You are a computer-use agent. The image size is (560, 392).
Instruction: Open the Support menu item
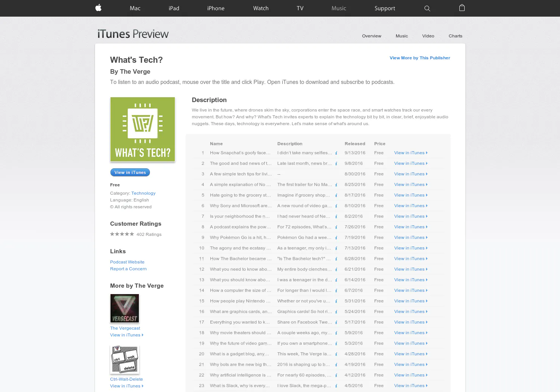(x=385, y=8)
